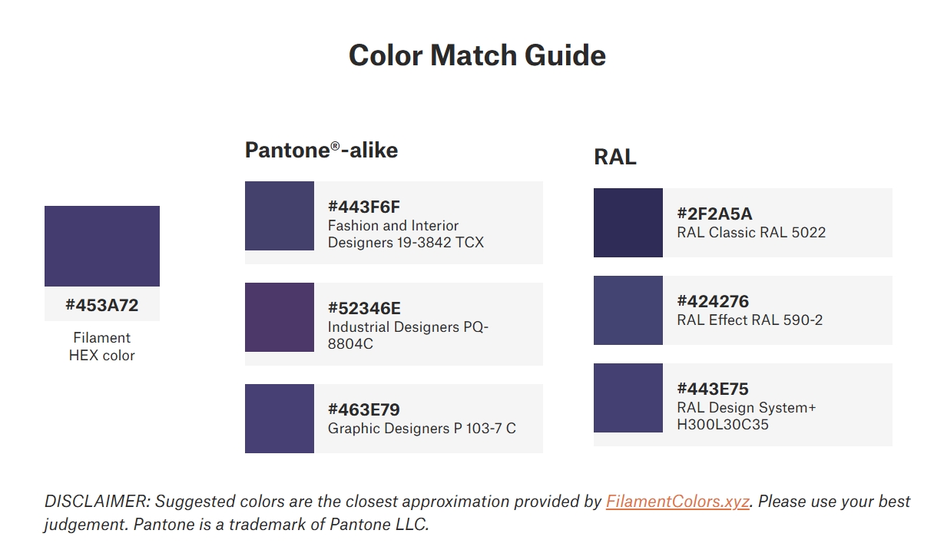This screenshot has height=560, width=934.
Task: Click the RAL 5022 dark swatch
Action: click(628, 223)
